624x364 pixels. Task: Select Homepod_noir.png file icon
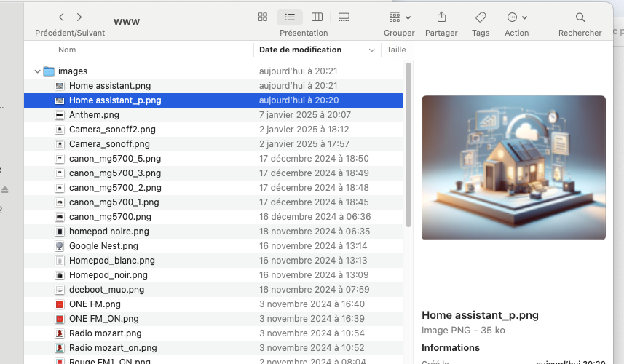click(x=60, y=275)
